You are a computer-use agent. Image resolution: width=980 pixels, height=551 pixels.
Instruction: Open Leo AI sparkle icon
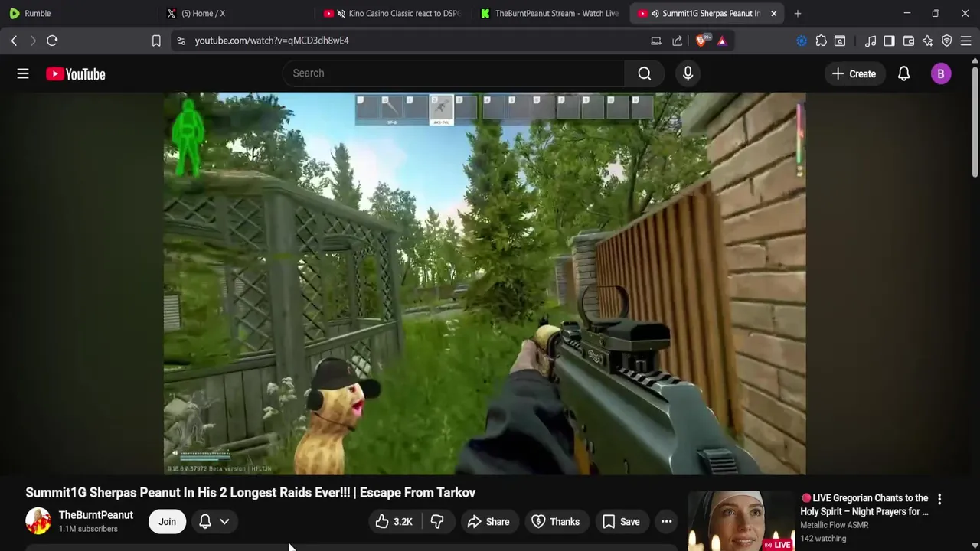point(928,41)
